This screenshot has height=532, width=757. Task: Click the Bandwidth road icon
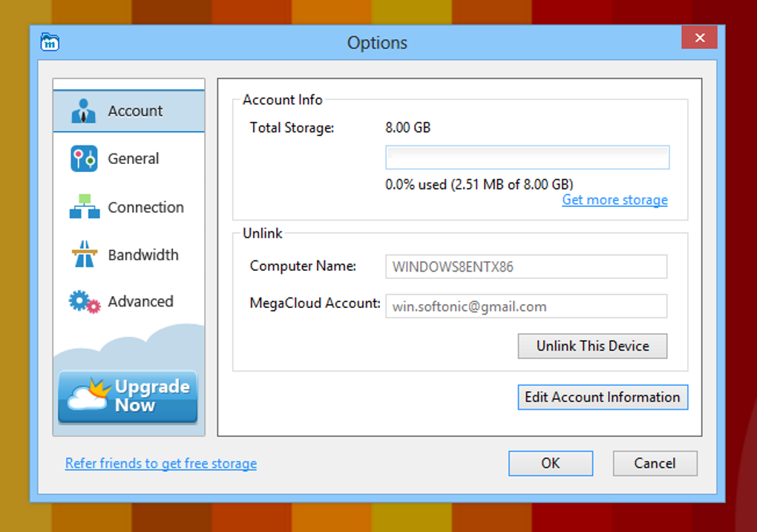pos(85,254)
